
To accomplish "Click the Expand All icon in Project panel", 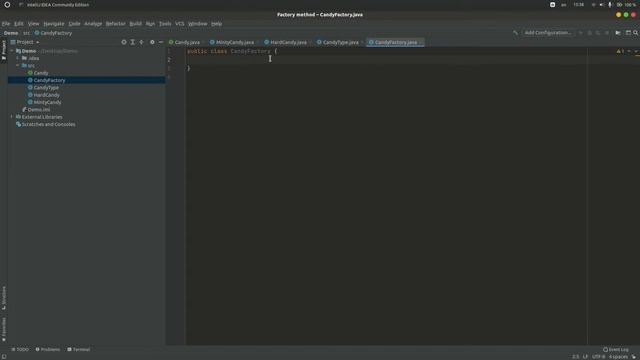I will [133, 42].
